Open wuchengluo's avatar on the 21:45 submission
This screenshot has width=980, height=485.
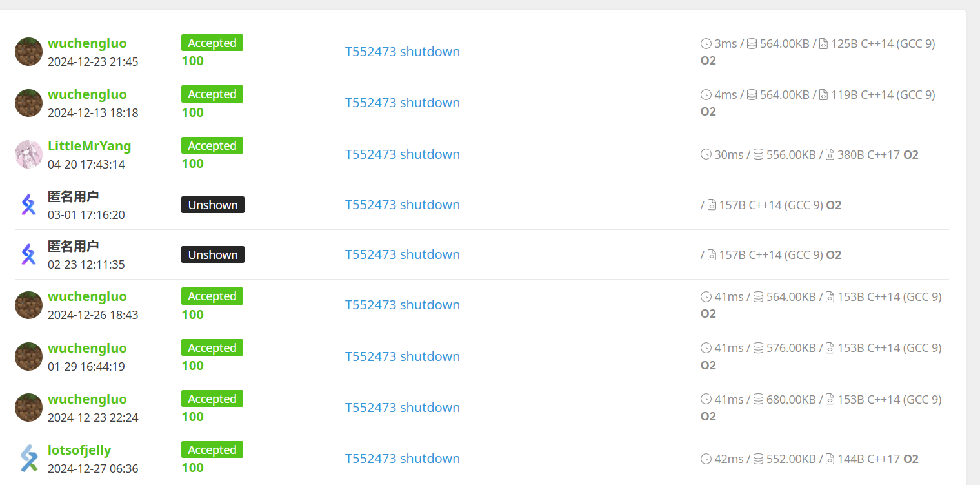28,52
